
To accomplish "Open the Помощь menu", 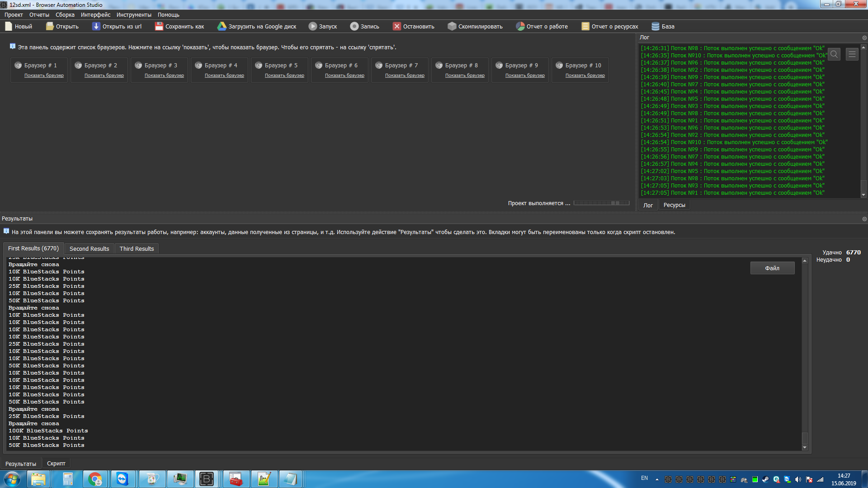I will click(169, 15).
